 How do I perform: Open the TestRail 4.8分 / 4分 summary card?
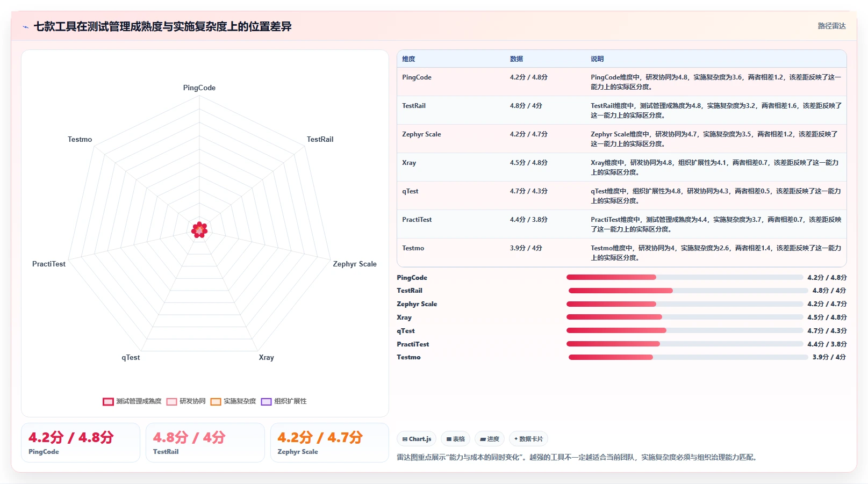(205, 443)
